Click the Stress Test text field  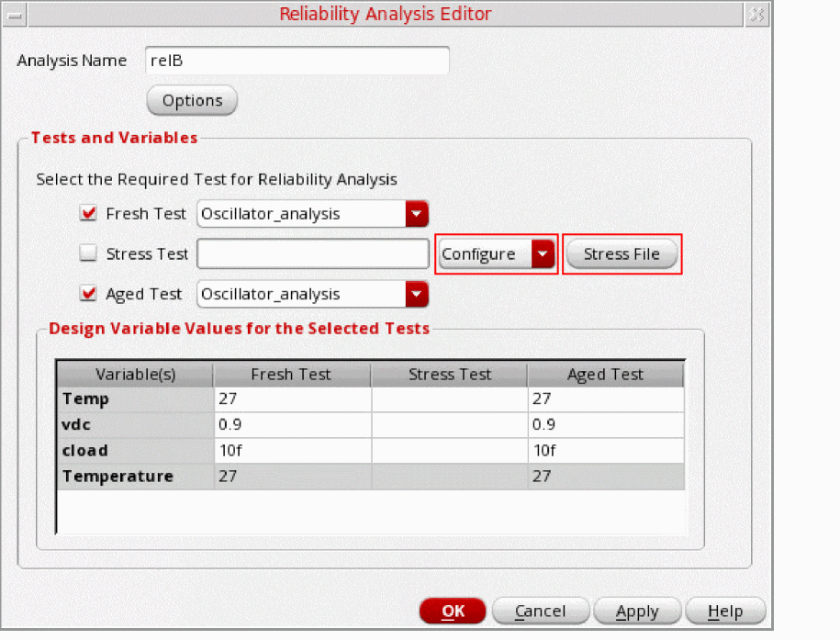[x=313, y=254]
